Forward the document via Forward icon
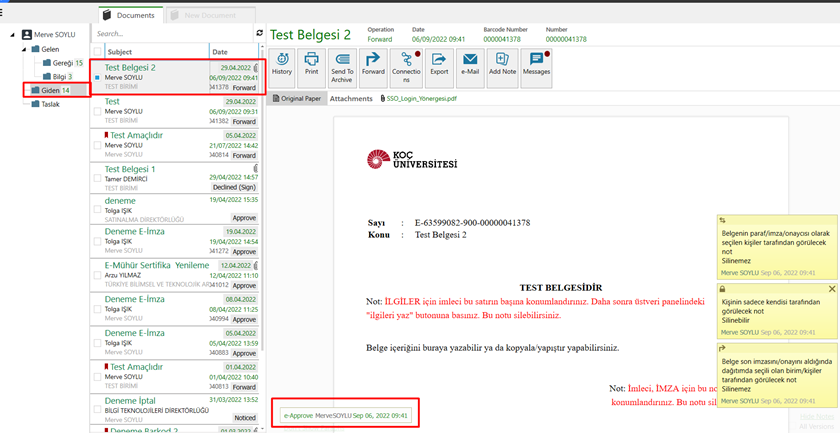The image size is (840, 433). point(373,65)
